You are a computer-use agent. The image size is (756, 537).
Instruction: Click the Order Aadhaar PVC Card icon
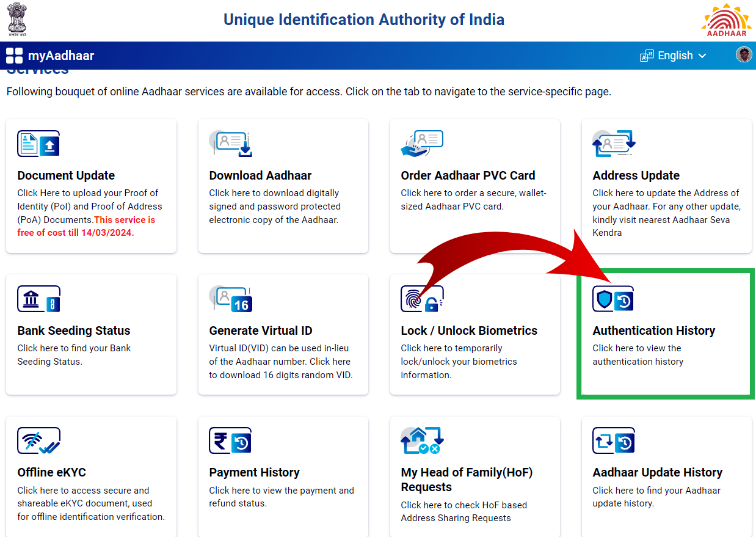[x=422, y=144]
